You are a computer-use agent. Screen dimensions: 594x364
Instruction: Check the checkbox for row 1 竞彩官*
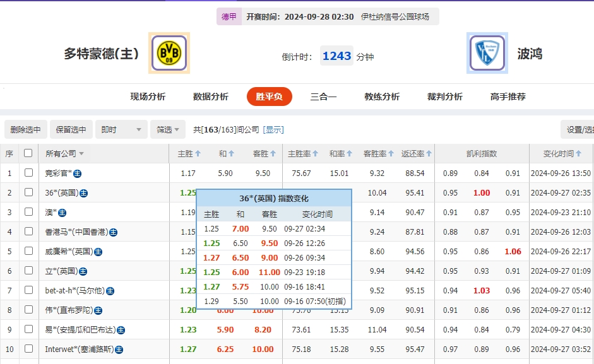(x=28, y=172)
